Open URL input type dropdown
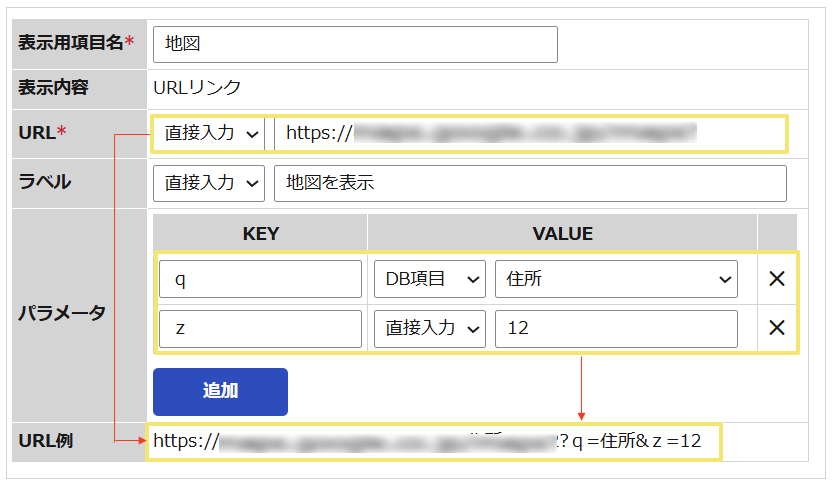Image resolution: width=835 pixels, height=487 pixels. [209, 134]
